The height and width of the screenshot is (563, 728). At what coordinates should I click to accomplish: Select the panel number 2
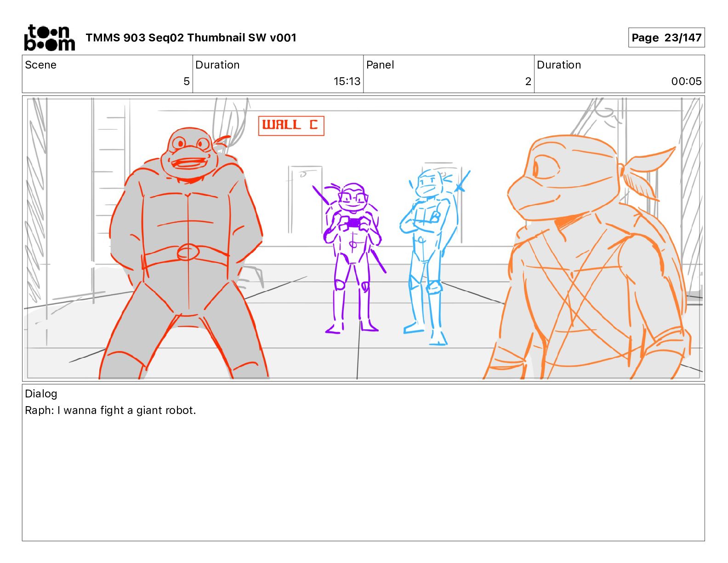pos(528,81)
